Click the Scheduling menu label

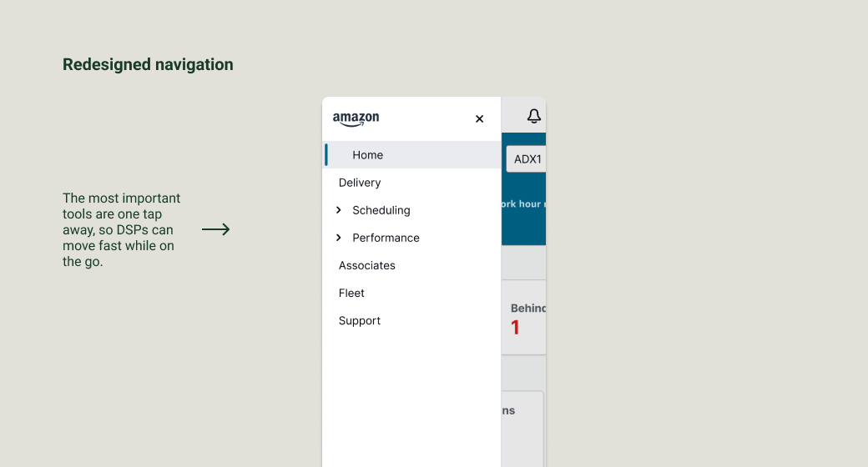pos(381,210)
